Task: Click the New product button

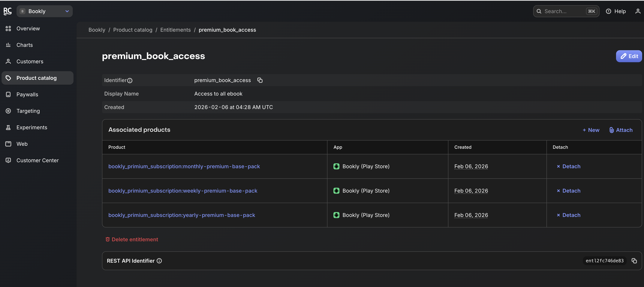Action: 591,130
